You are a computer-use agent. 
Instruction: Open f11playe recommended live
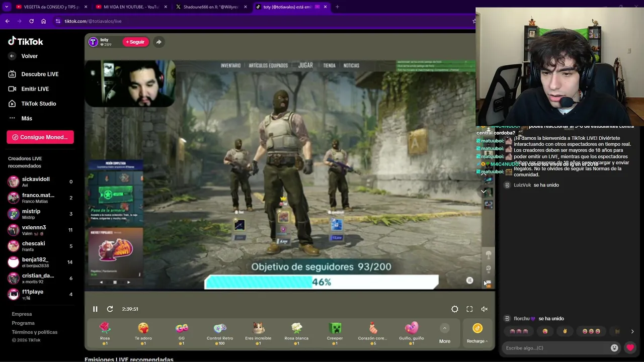pos(40,294)
